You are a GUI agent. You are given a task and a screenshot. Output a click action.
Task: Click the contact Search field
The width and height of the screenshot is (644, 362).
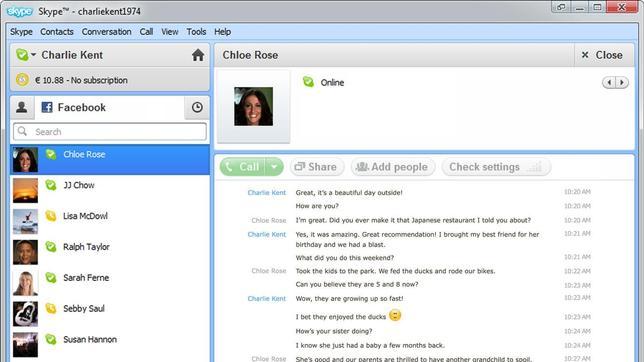(x=110, y=132)
